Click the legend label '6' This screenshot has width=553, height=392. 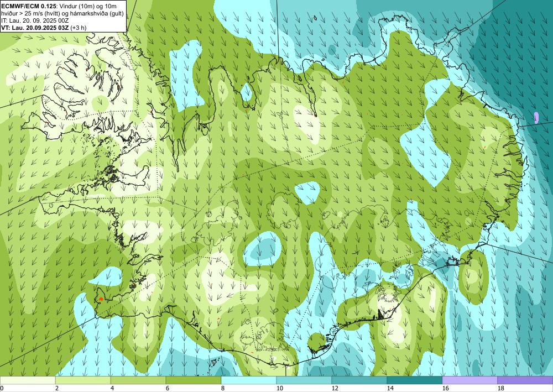(x=168, y=389)
